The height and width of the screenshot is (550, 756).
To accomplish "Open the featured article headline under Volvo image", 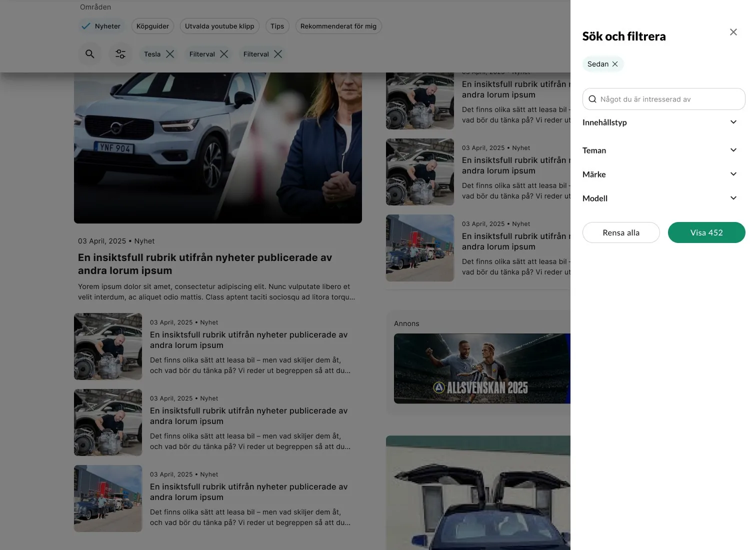I will pyautogui.click(x=205, y=264).
